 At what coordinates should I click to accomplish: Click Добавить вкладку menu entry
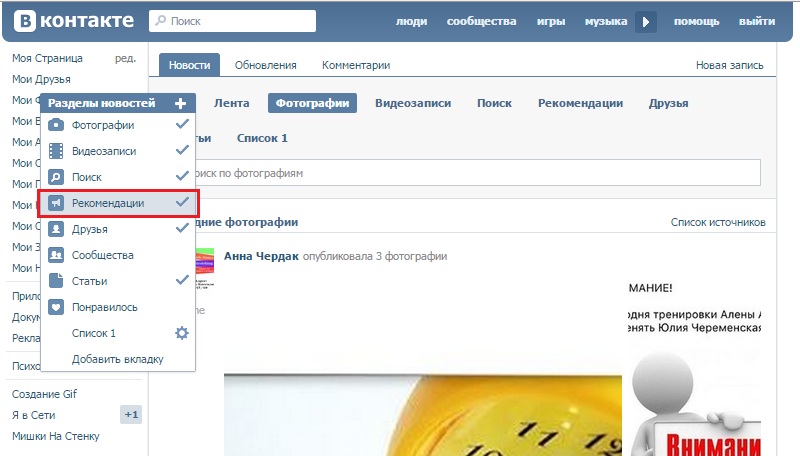pyautogui.click(x=118, y=359)
